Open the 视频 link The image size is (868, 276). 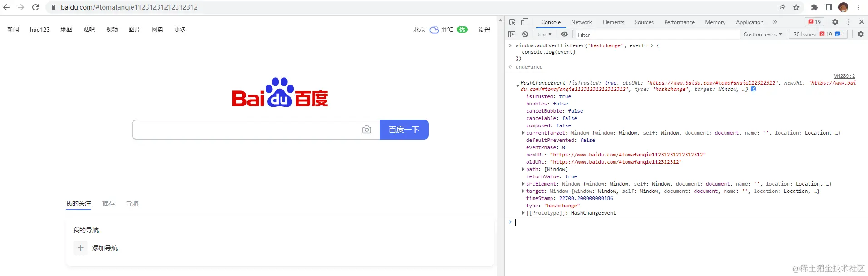coord(112,30)
